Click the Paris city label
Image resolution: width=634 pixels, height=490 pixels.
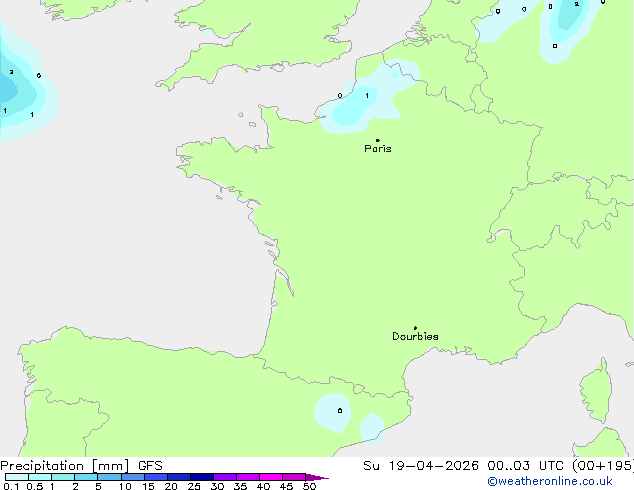378,149
